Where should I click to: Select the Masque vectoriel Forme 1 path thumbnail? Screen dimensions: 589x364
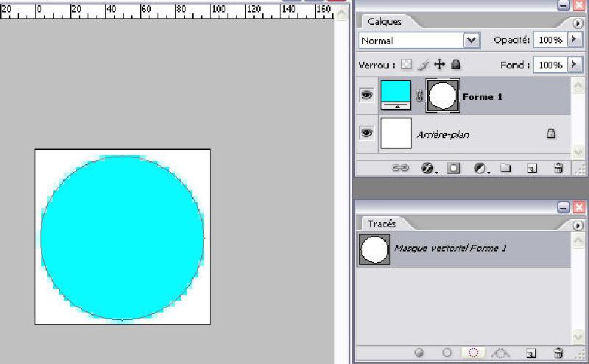pos(375,249)
